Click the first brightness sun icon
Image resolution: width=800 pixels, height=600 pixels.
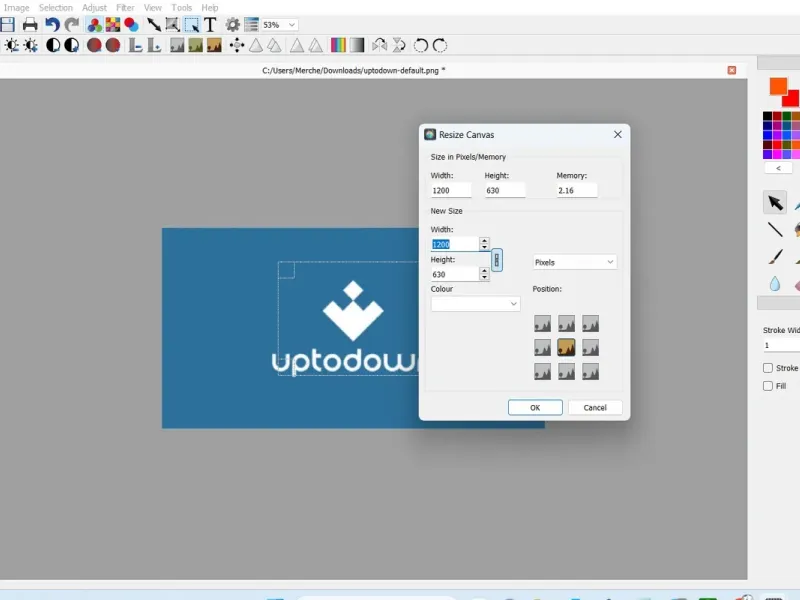click(11, 45)
